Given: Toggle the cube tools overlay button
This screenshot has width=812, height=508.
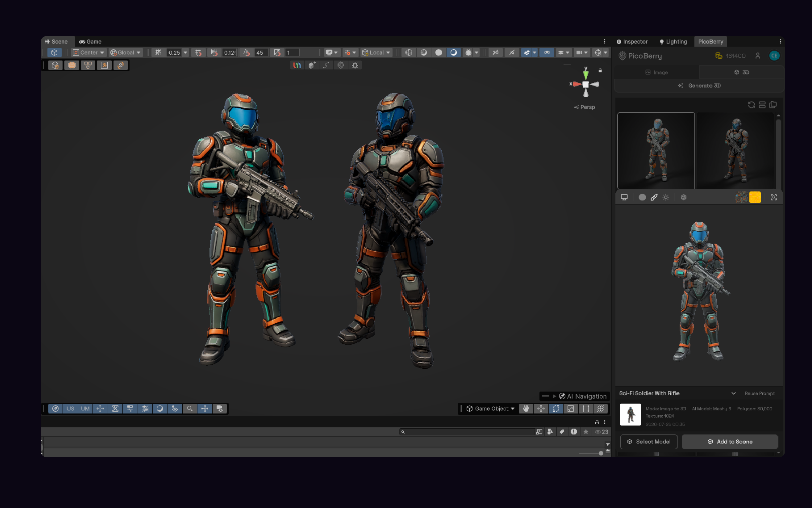Looking at the screenshot, I should tap(54, 52).
